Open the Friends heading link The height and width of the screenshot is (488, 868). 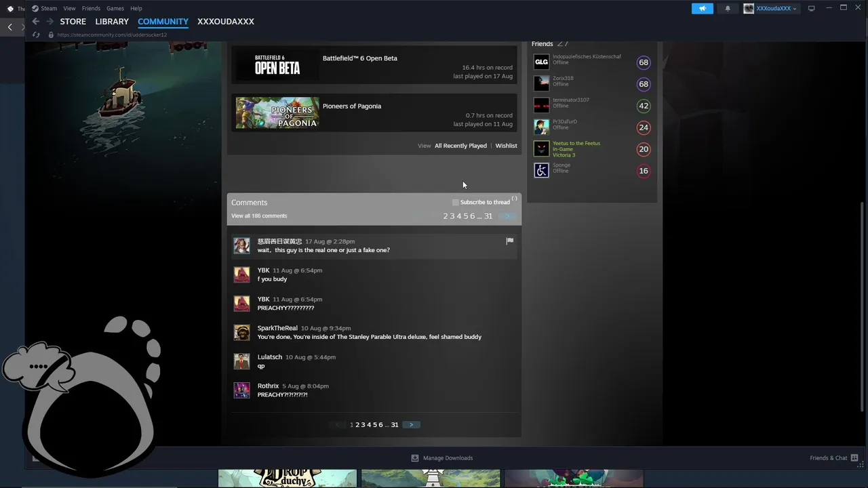542,44
